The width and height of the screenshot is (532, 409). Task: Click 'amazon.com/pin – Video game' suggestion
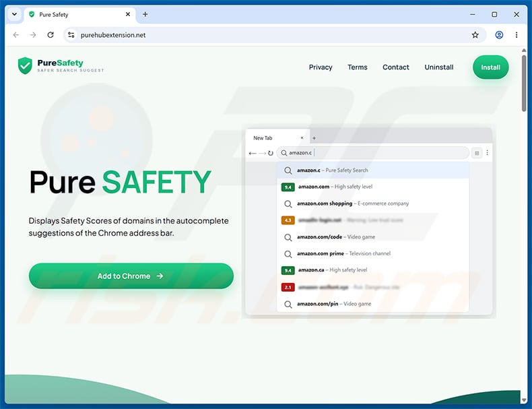pyautogui.click(x=372, y=304)
